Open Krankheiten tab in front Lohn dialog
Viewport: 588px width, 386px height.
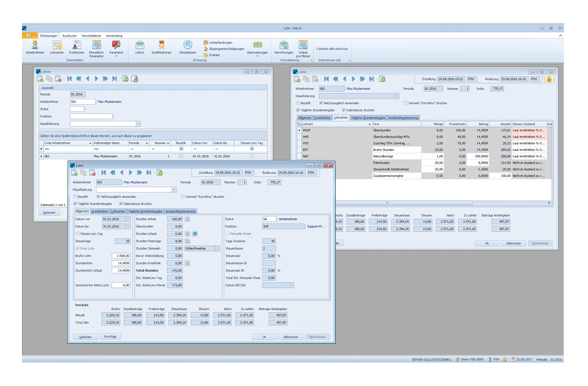(99, 211)
